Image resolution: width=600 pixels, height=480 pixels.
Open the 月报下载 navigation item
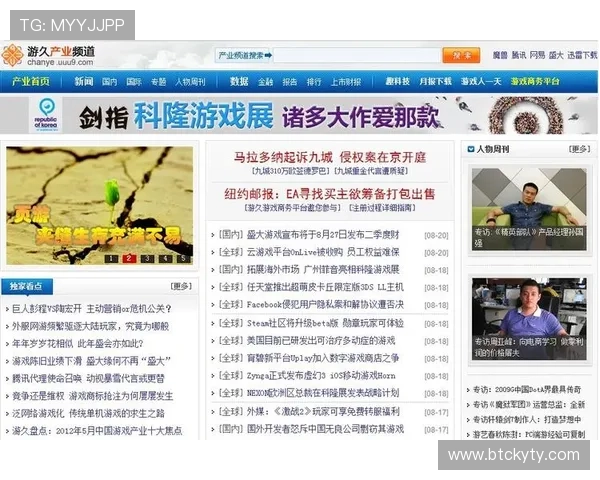435,82
